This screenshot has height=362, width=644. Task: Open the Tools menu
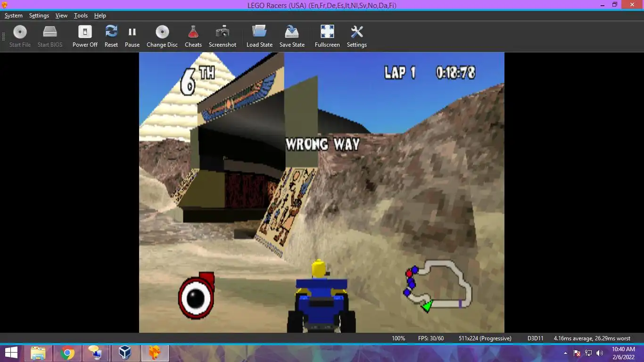click(81, 16)
